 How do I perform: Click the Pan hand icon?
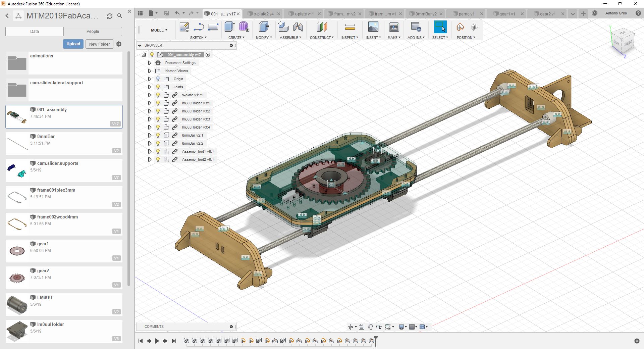[x=370, y=327]
